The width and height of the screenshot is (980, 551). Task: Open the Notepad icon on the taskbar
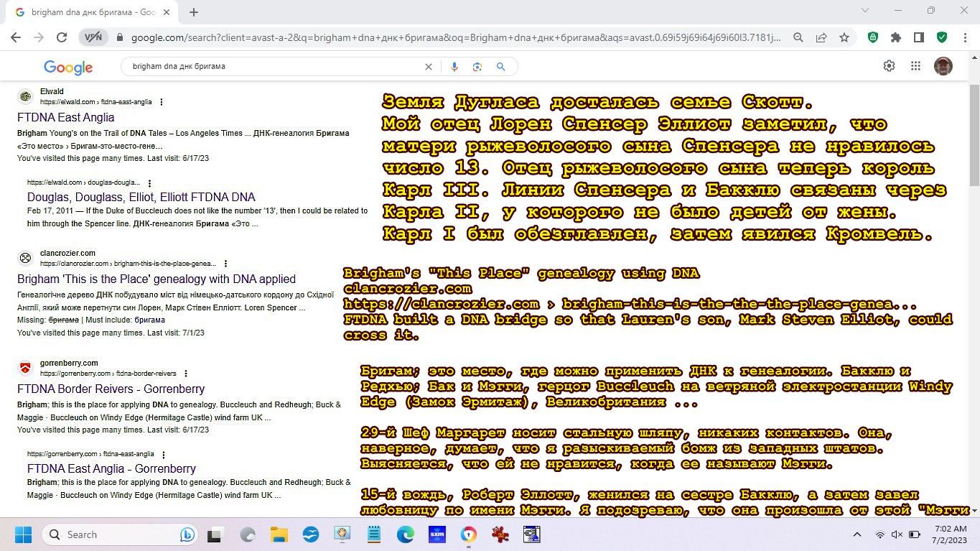coord(373,534)
